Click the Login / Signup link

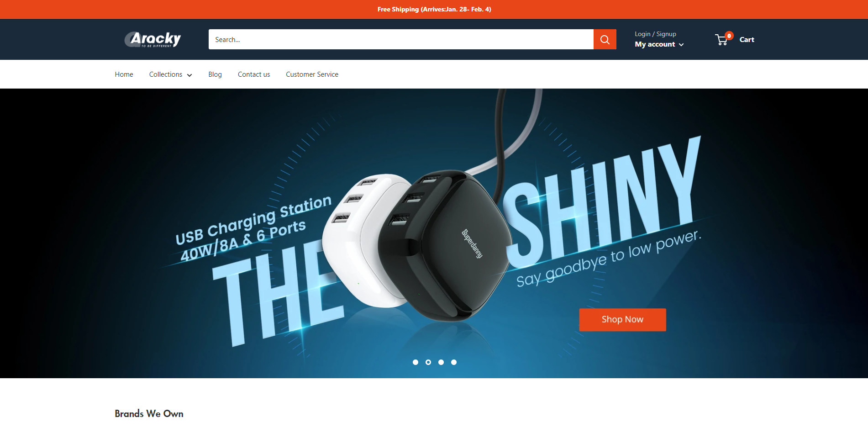click(655, 34)
